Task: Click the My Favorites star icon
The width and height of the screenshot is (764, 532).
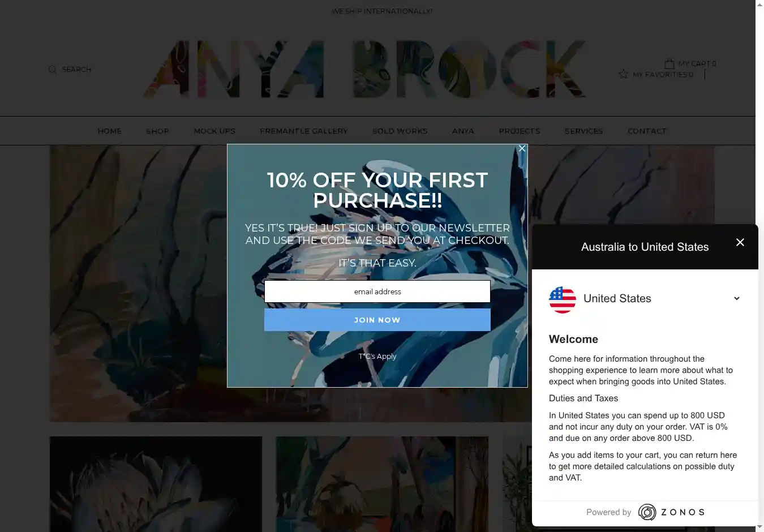Action: point(624,74)
